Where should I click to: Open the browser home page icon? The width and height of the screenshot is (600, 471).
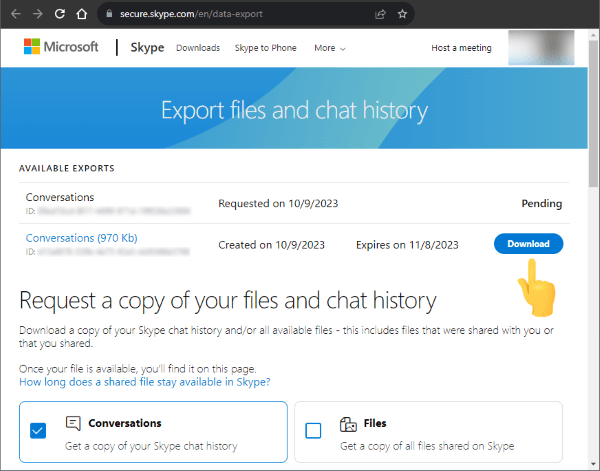(82, 14)
